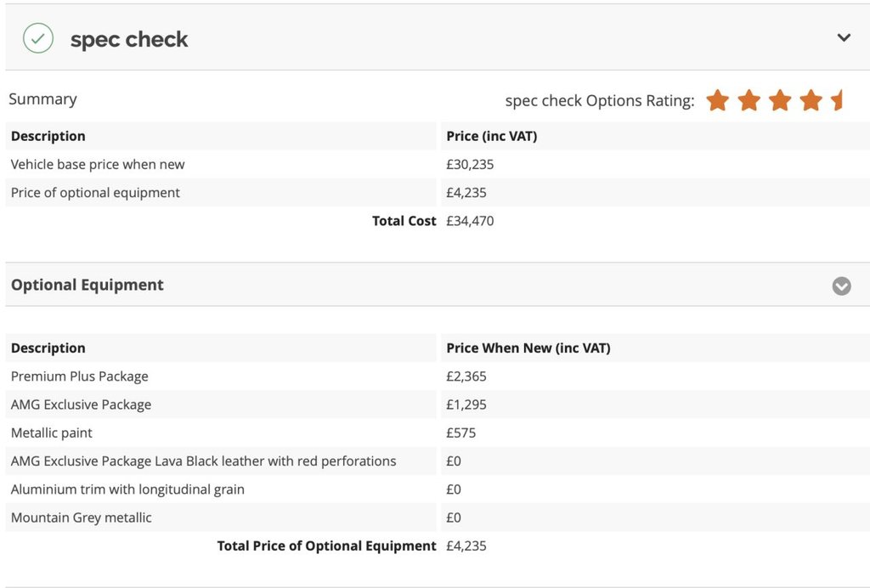Viewport: 870px width, 588px height.
Task: Click the Mountain Grey metallic entry
Action: coord(82,517)
